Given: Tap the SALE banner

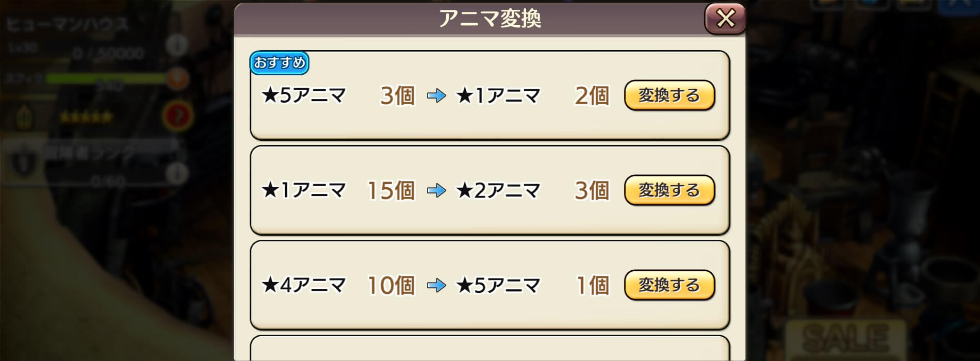Looking at the screenshot, I should click(x=845, y=338).
